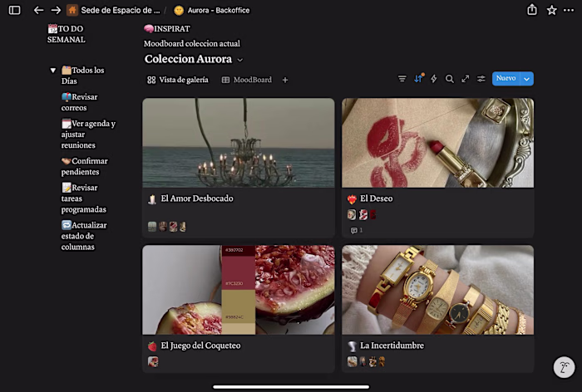Click the house icon in breadcrumb

pos(72,10)
